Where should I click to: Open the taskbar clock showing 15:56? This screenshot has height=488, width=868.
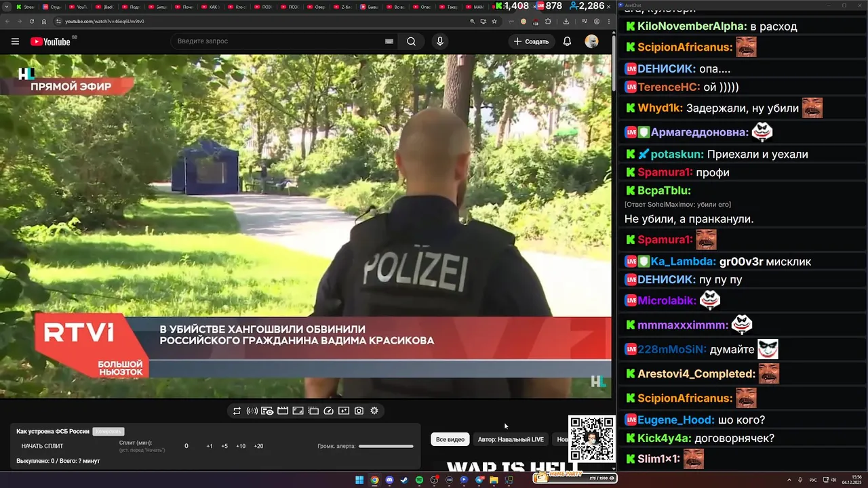tap(852, 480)
